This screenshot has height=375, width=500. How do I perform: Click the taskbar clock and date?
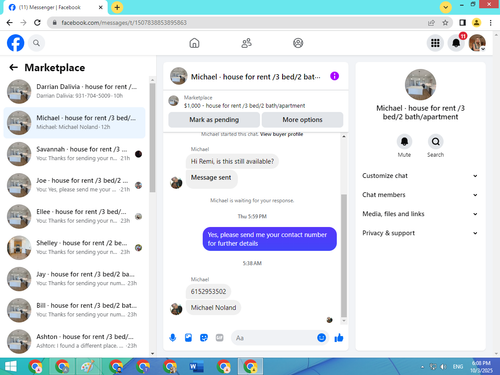pos(481,367)
